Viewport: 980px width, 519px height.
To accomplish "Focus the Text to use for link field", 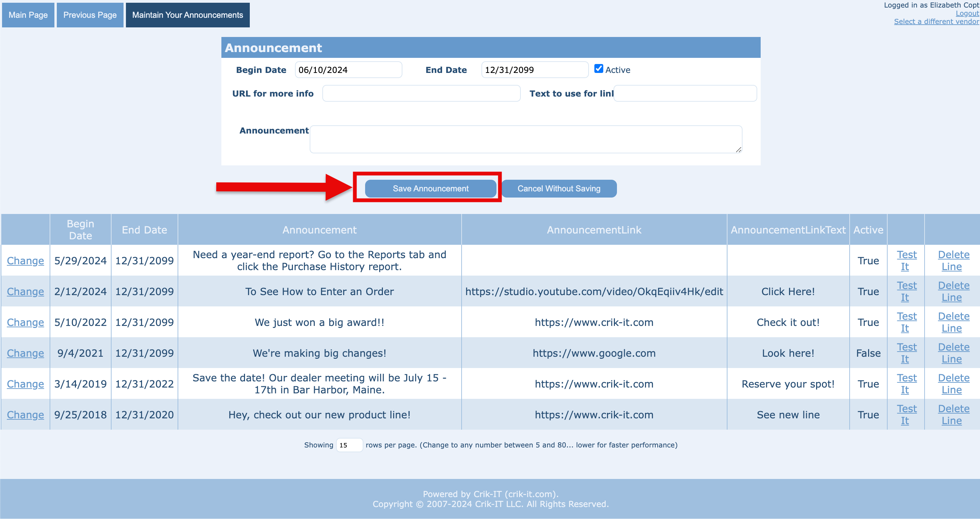I will pos(685,93).
